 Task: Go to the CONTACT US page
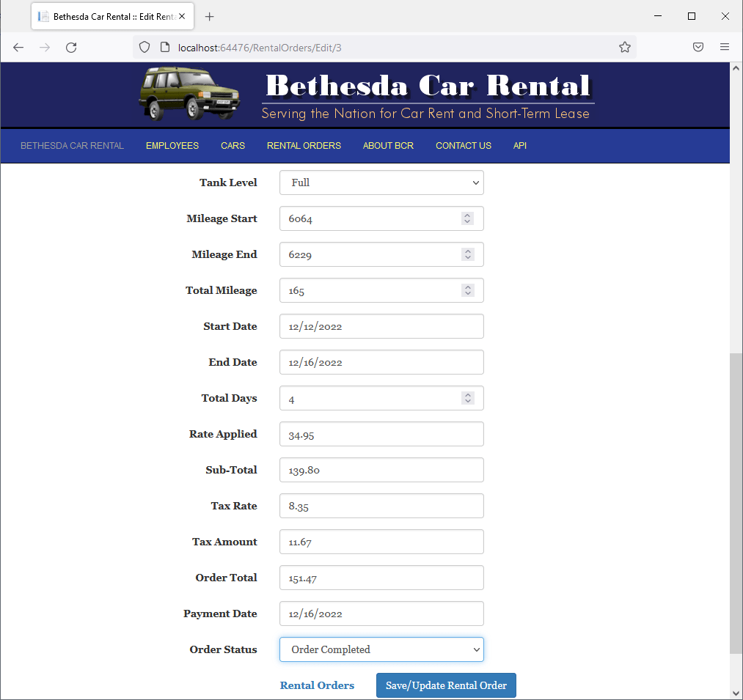pyautogui.click(x=463, y=146)
